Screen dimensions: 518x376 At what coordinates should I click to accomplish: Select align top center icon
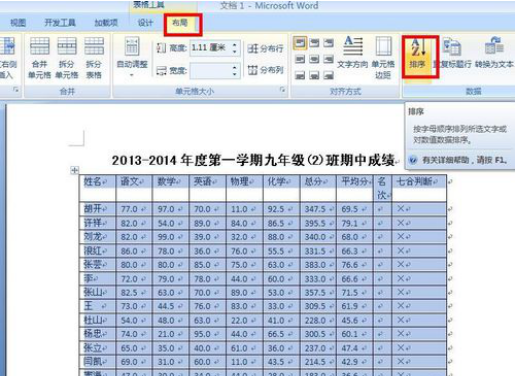point(314,43)
